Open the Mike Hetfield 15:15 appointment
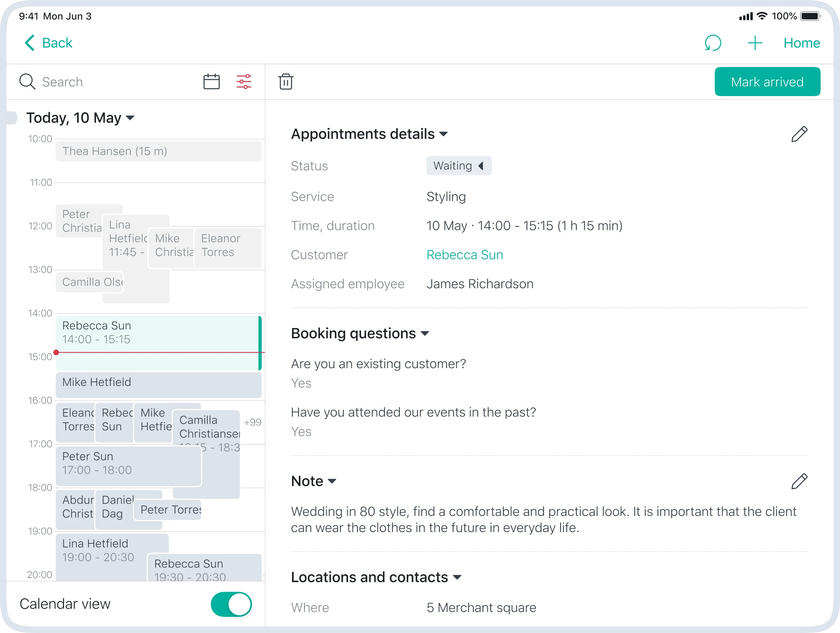 point(159,385)
